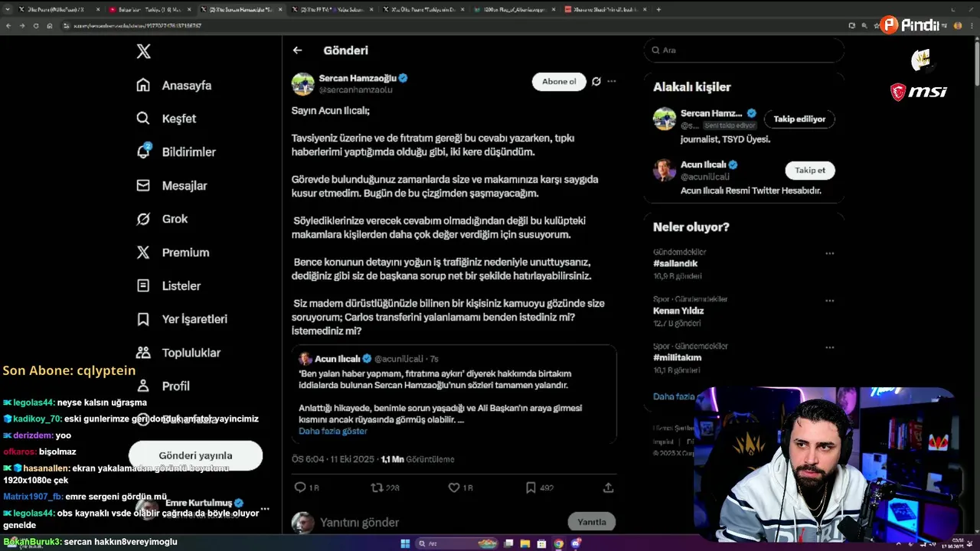Click the Topluluklar people icon
The height and width of the screenshot is (551, 980).
pyautogui.click(x=143, y=353)
